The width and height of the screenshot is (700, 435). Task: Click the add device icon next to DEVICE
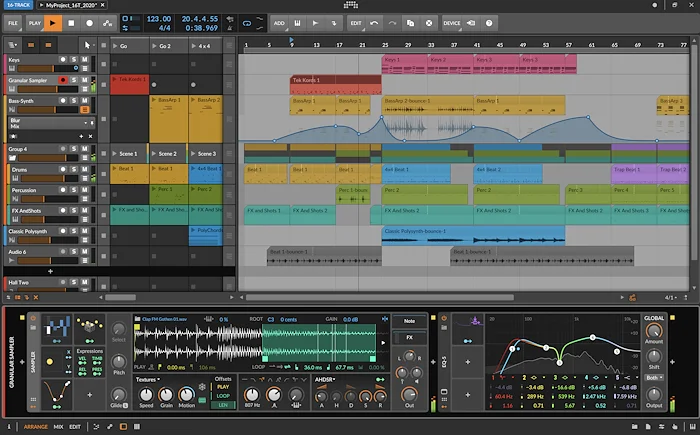471,23
